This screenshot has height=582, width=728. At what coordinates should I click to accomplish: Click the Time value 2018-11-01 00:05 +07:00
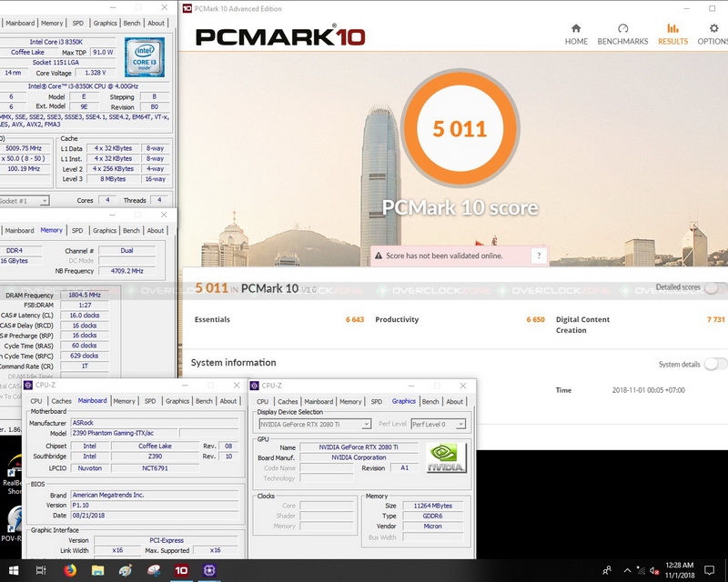pos(648,390)
